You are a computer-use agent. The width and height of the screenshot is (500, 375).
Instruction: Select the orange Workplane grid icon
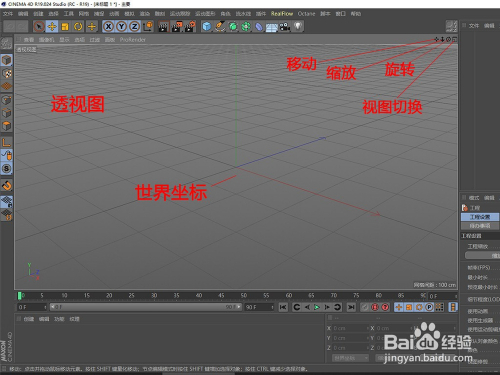[x=6, y=86]
